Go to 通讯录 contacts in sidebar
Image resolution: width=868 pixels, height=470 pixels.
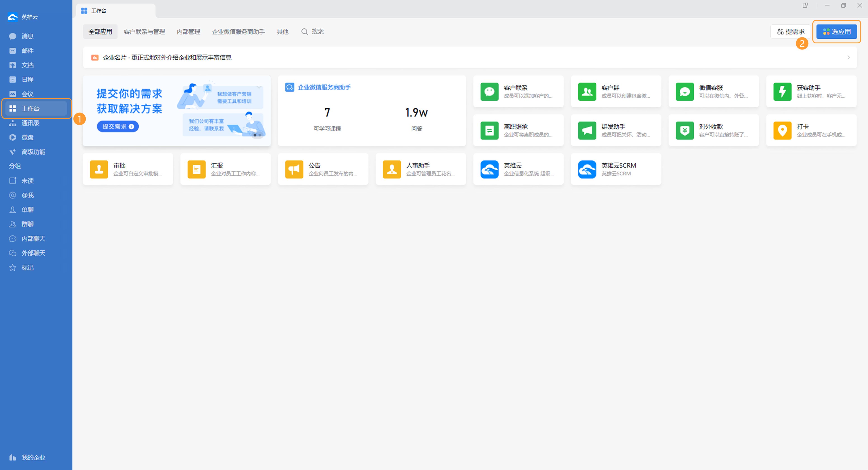(x=30, y=123)
